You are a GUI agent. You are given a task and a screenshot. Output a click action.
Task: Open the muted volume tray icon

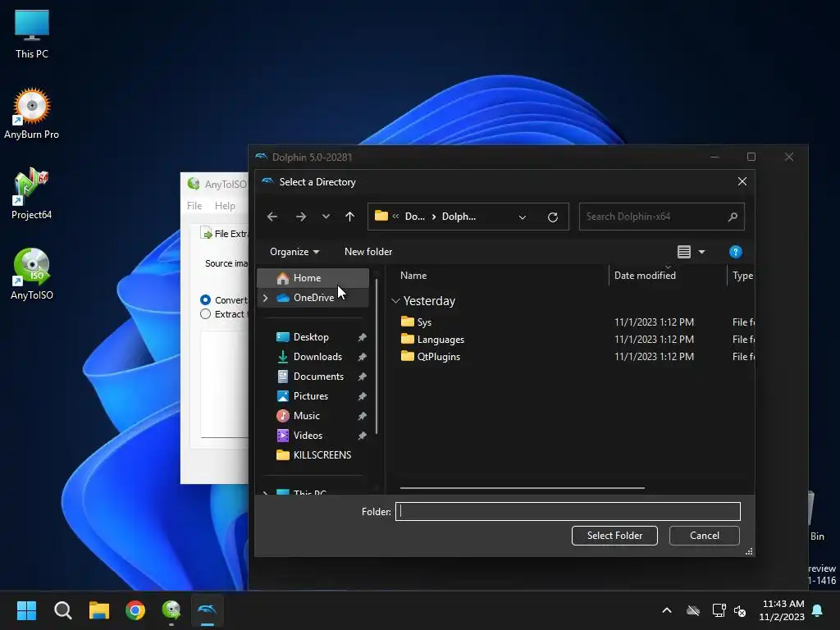[741, 610]
